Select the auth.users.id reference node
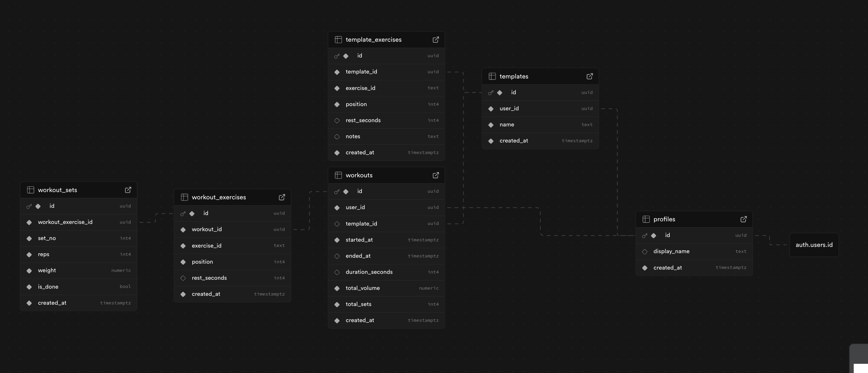This screenshot has width=868, height=373. coord(814,245)
